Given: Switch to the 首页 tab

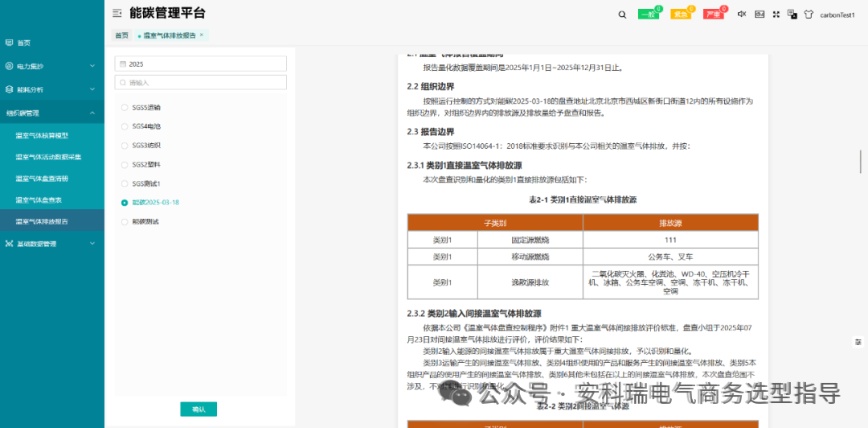Looking at the screenshot, I should (x=121, y=35).
